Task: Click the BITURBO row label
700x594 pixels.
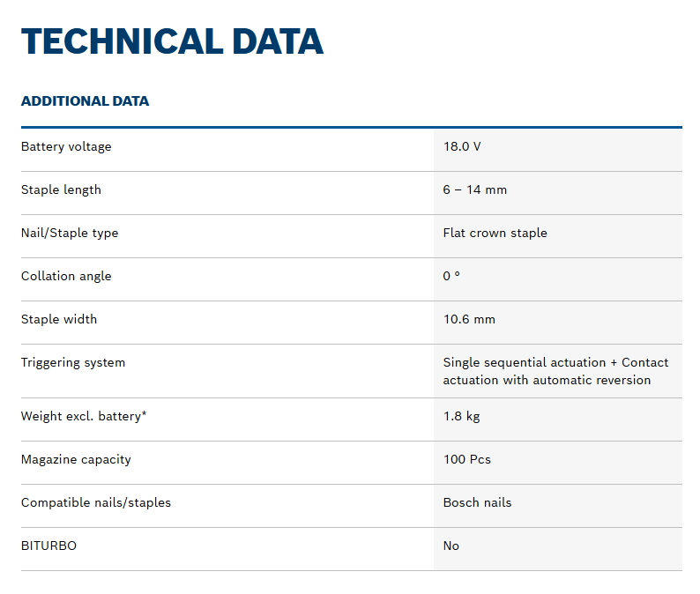Action: (x=48, y=546)
